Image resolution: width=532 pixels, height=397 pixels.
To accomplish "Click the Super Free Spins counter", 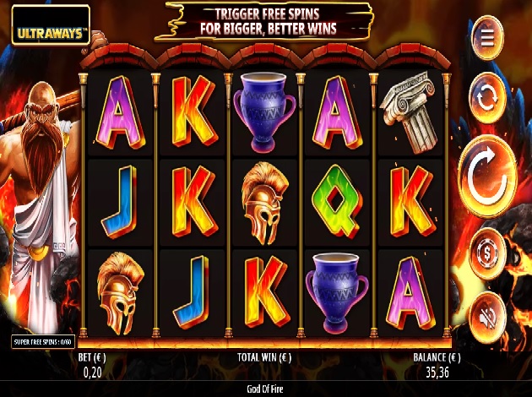I will click(x=43, y=342).
